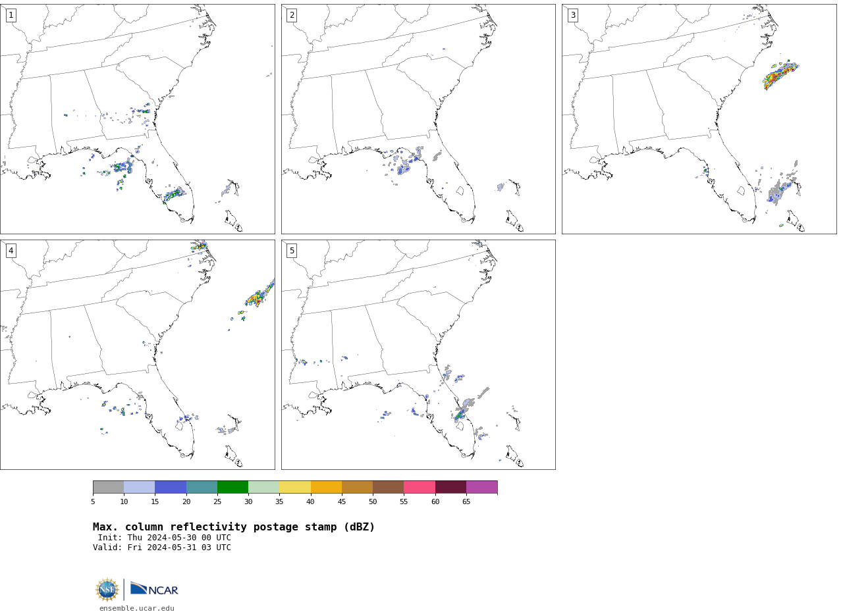Click the Valid: Fri 2024-05-31 03 UTC line
Image resolution: width=843 pixels, height=616 pixels.
click(x=162, y=548)
